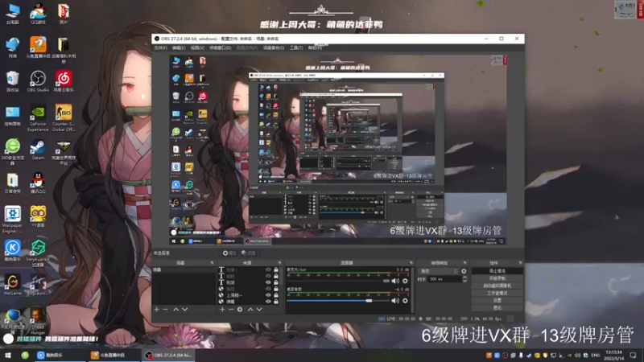Screen dimensions: 644x362
Task: Open the 工具(T) menu
Action: tap(296, 48)
